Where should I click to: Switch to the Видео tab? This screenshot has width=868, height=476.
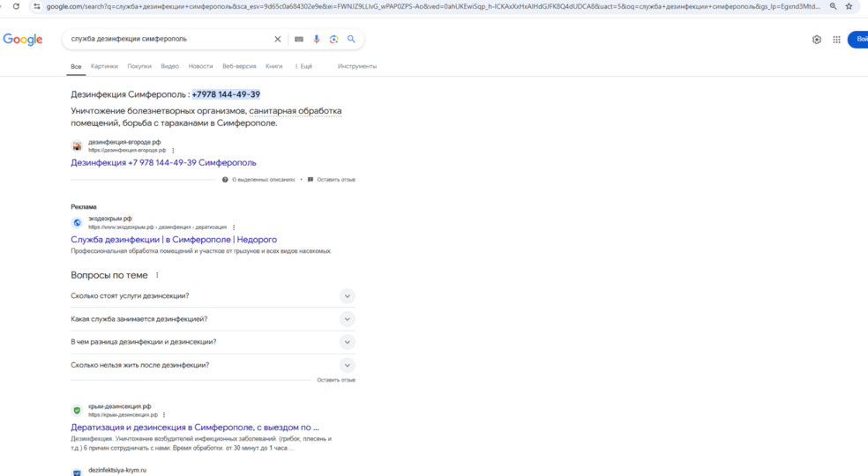(x=170, y=66)
